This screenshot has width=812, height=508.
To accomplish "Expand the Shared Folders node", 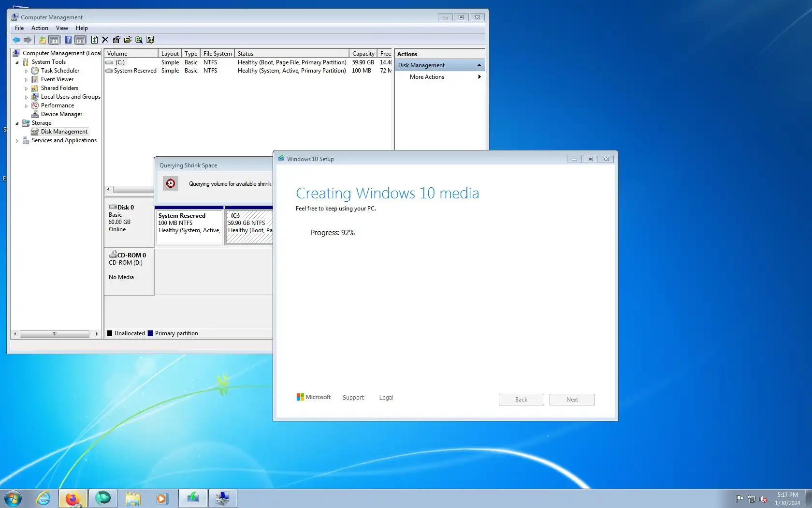I will point(27,89).
